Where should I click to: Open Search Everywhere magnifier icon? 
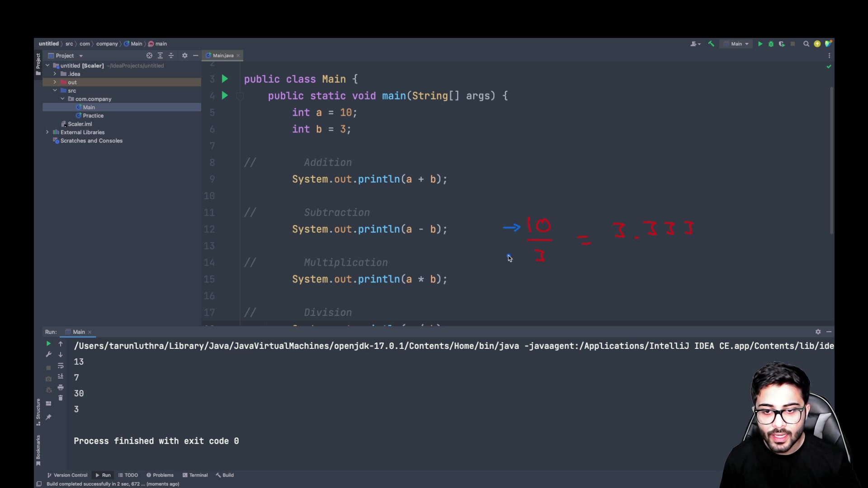(x=806, y=44)
